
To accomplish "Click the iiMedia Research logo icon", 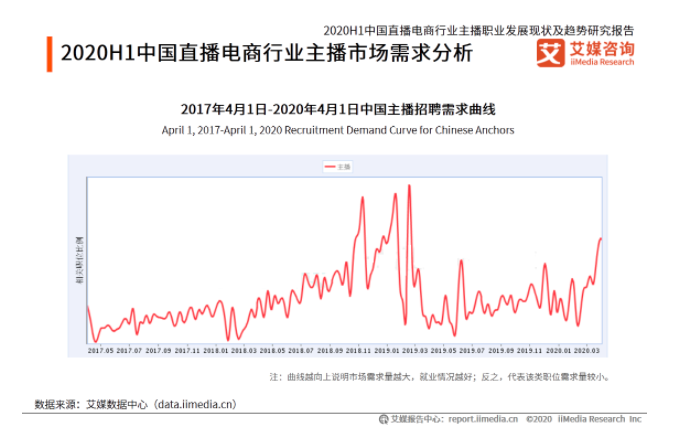I will [x=549, y=53].
